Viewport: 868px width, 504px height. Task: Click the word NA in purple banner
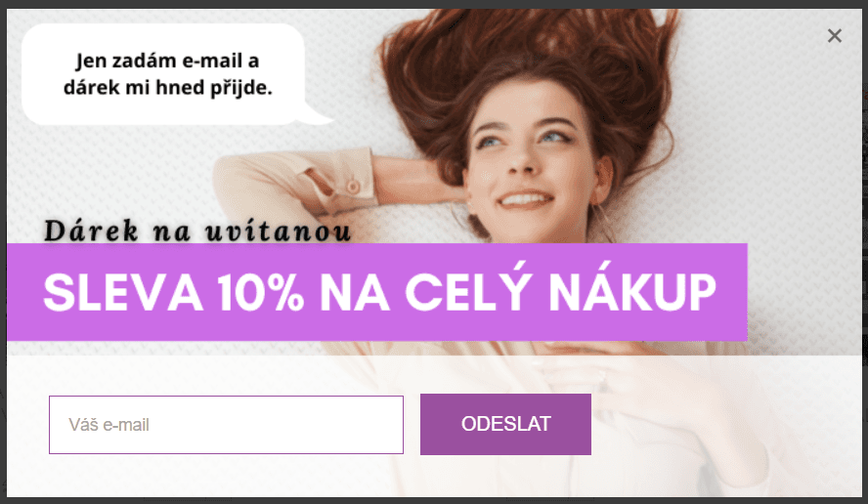point(355,292)
